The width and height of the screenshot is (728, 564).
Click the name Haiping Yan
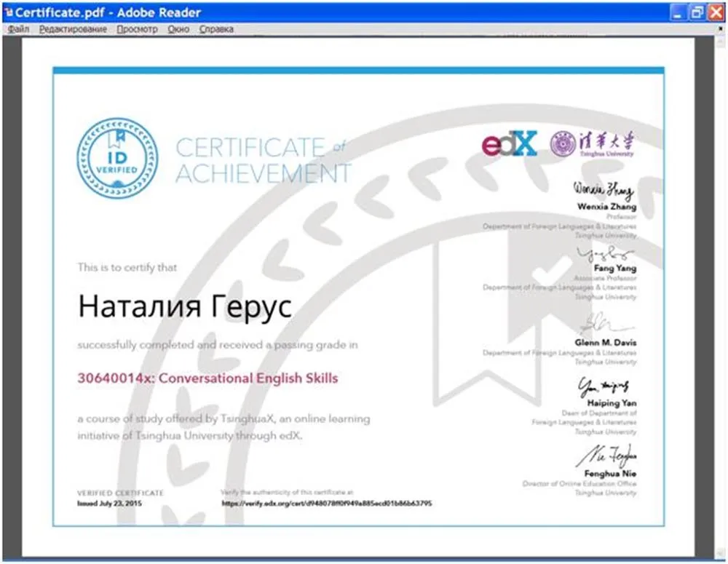click(612, 403)
